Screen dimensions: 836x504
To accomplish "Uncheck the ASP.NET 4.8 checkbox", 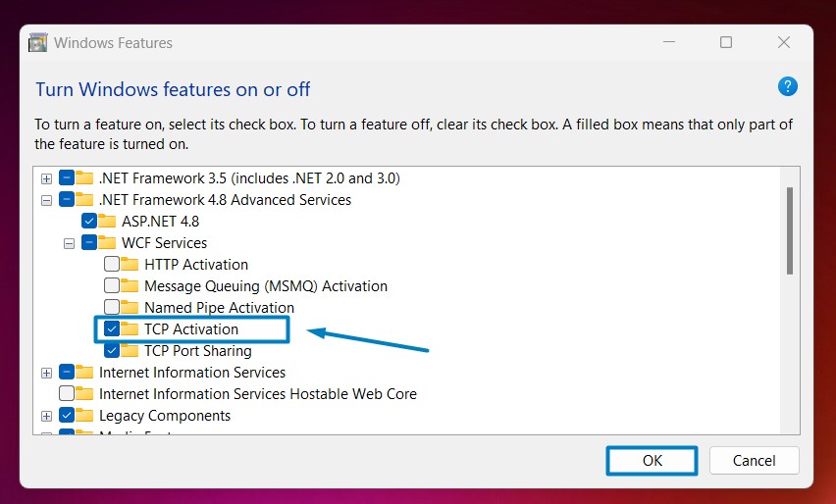I will [89, 221].
